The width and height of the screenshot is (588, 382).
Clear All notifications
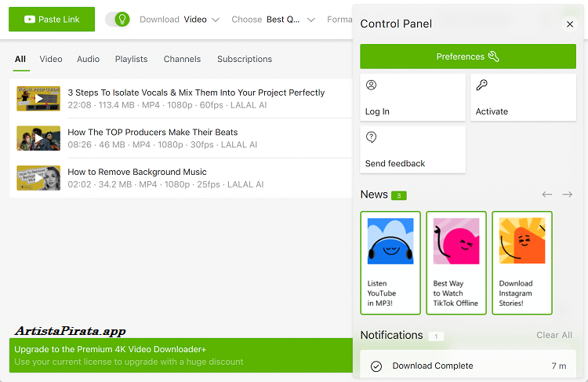pyautogui.click(x=554, y=335)
